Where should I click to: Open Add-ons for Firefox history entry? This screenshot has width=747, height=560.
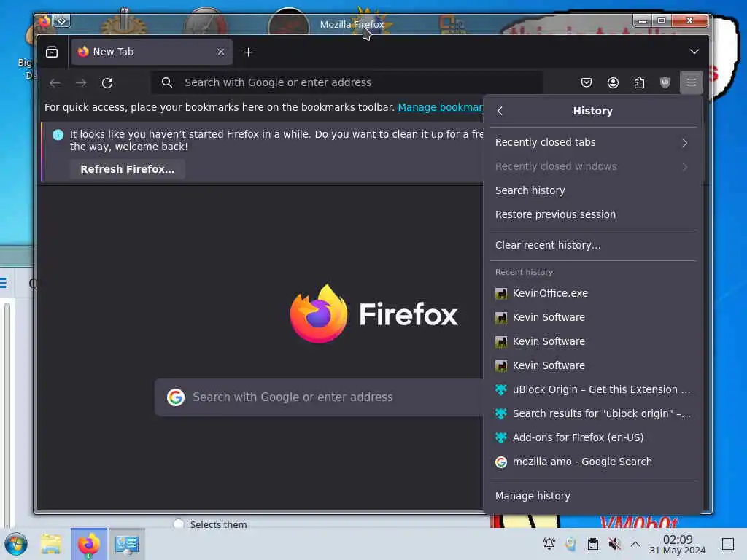pyautogui.click(x=592, y=437)
